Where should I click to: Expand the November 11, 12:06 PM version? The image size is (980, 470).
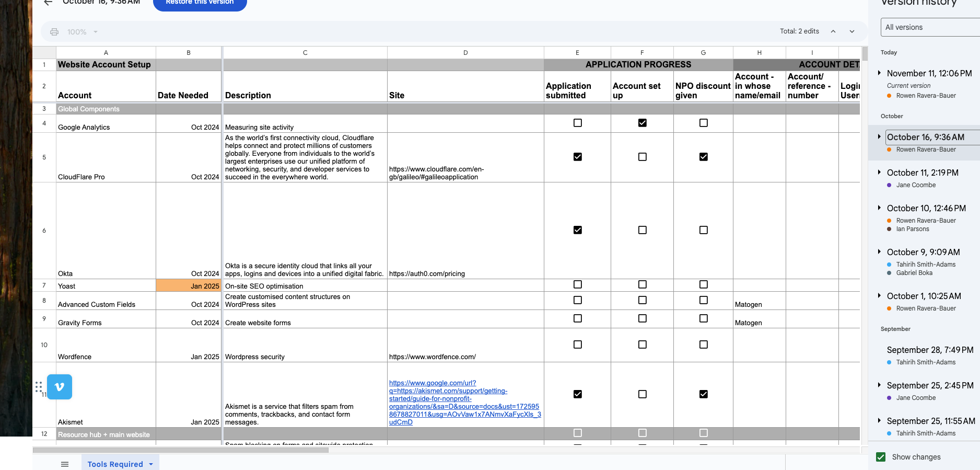pyautogui.click(x=879, y=73)
